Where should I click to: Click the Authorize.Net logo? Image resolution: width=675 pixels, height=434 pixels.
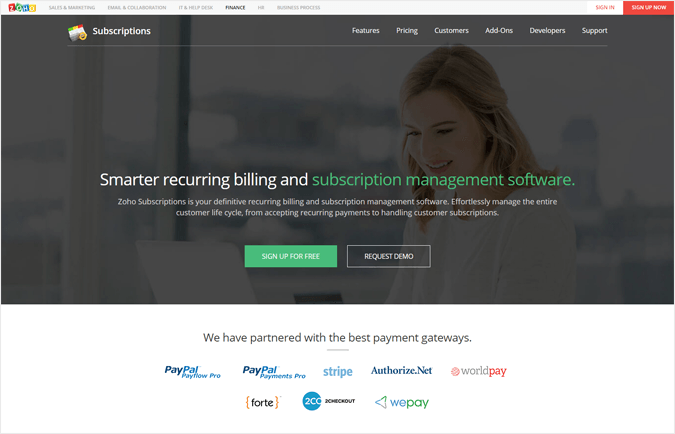point(401,370)
